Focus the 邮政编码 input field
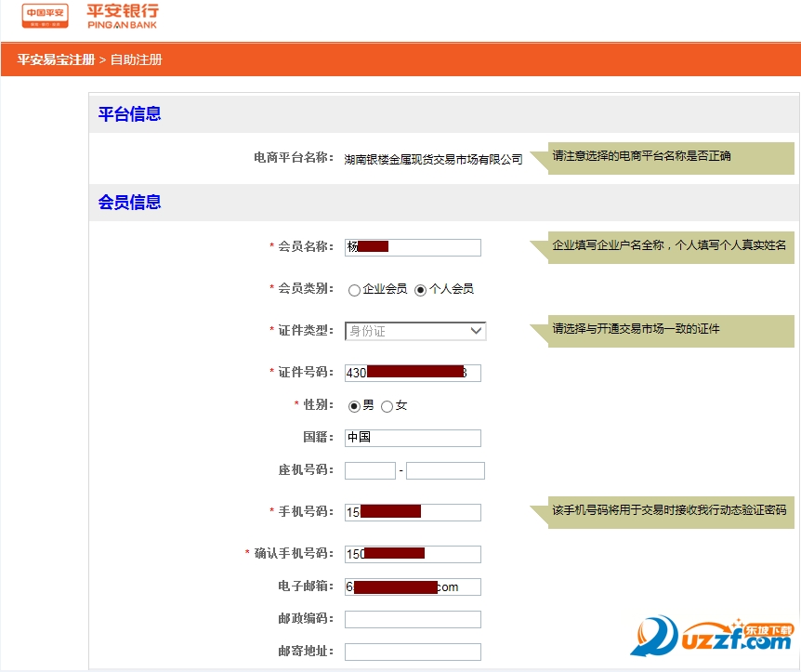 coord(413,619)
